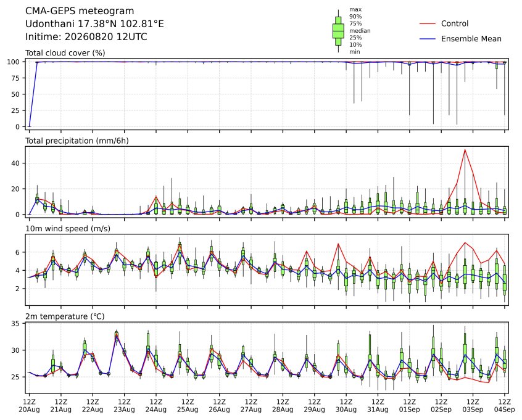
Task: Click the Udonthani location coordinates text
Action: 94,24
